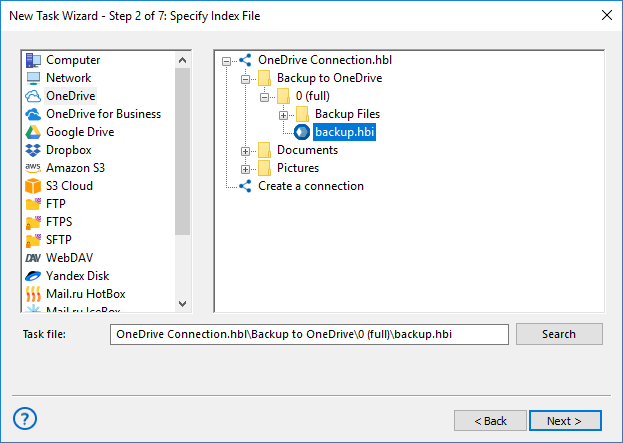Screen dimensions: 623x443
Task: Click the OneDrive cloud outline icon
Action: 33,96
